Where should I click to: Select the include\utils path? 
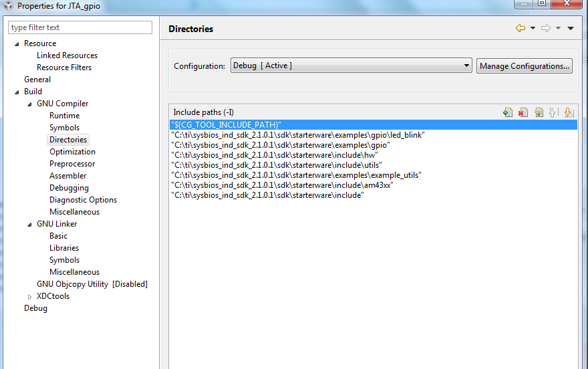(x=277, y=165)
